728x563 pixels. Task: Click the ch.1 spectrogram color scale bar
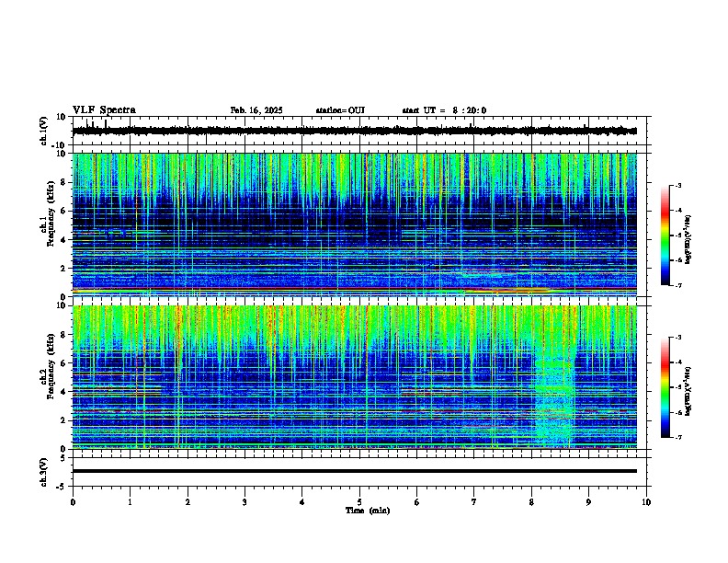(665, 236)
